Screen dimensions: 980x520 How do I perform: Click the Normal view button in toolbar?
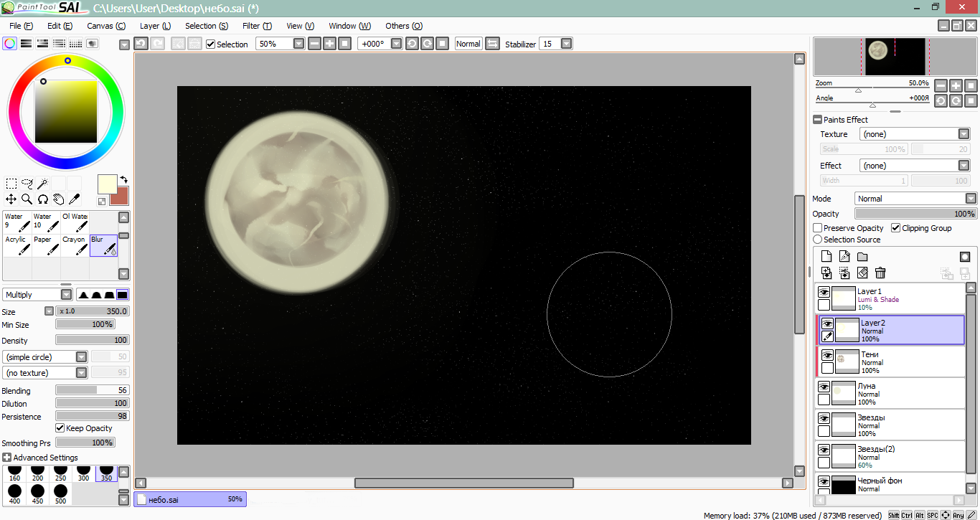[x=468, y=44]
